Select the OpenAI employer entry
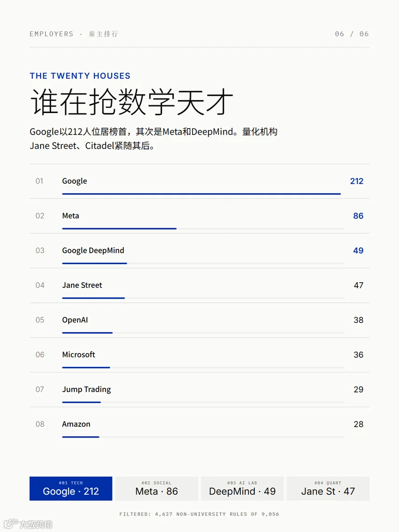399x532 pixels. coord(199,320)
